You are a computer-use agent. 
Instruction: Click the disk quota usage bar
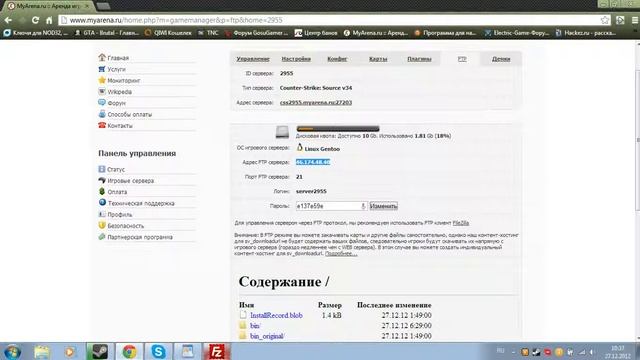[x=338, y=128]
